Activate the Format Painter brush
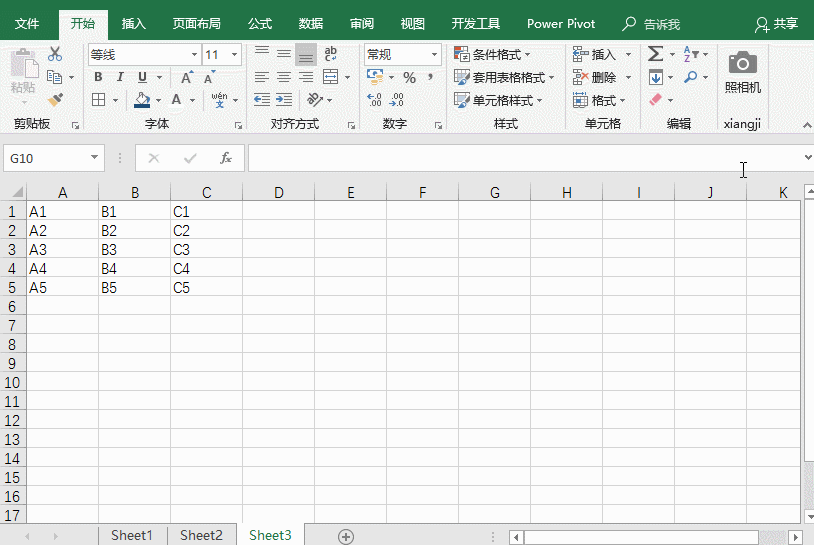814x545 pixels. pyautogui.click(x=55, y=99)
